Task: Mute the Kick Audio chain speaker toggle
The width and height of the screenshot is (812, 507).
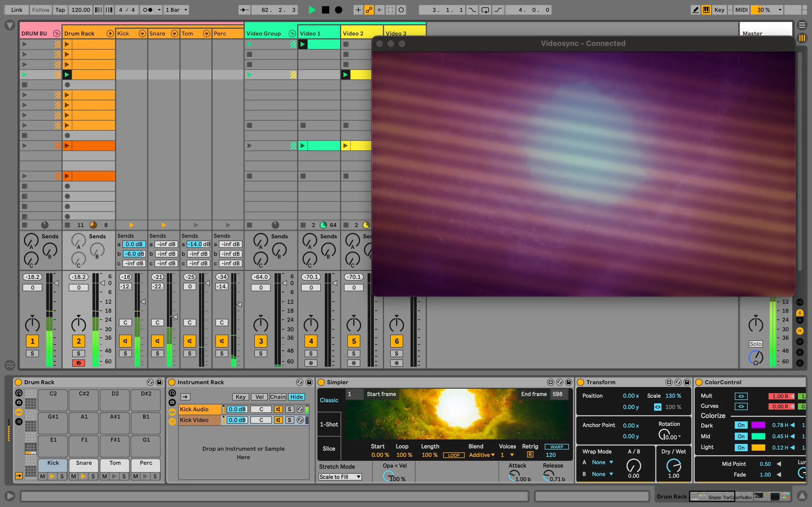Action: 278,409
